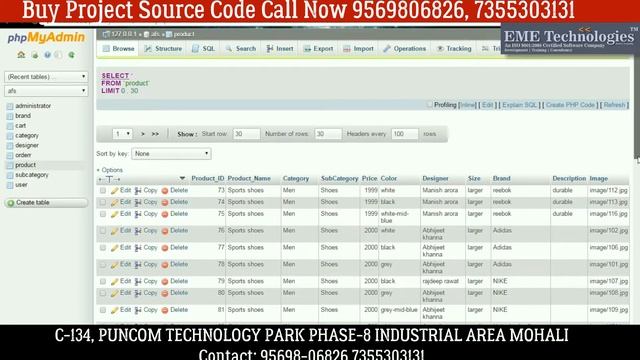The image size is (640, 360).
Task: Click the Refresh query link
Action: click(614, 105)
